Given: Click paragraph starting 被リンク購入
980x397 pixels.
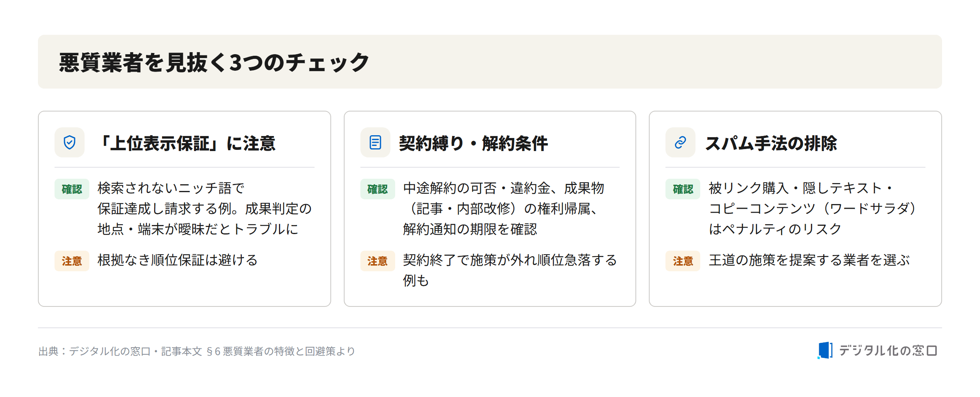Looking at the screenshot, I should pyautogui.click(x=812, y=208).
